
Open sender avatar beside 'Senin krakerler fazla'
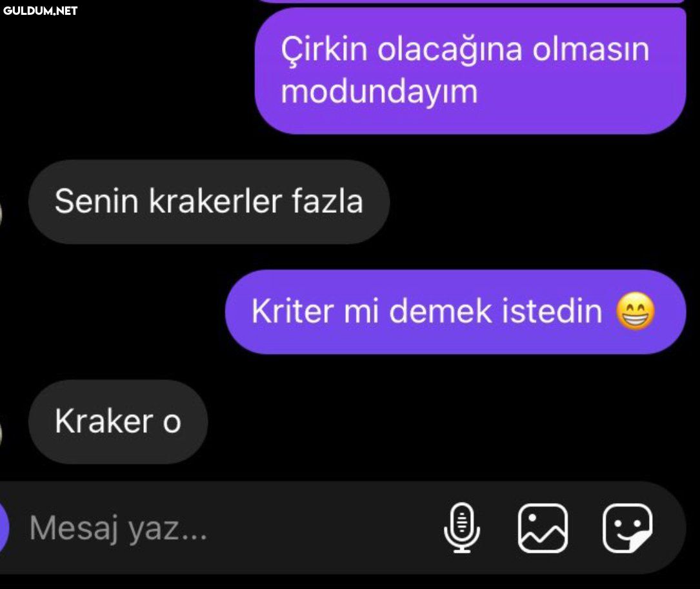[1, 214]
